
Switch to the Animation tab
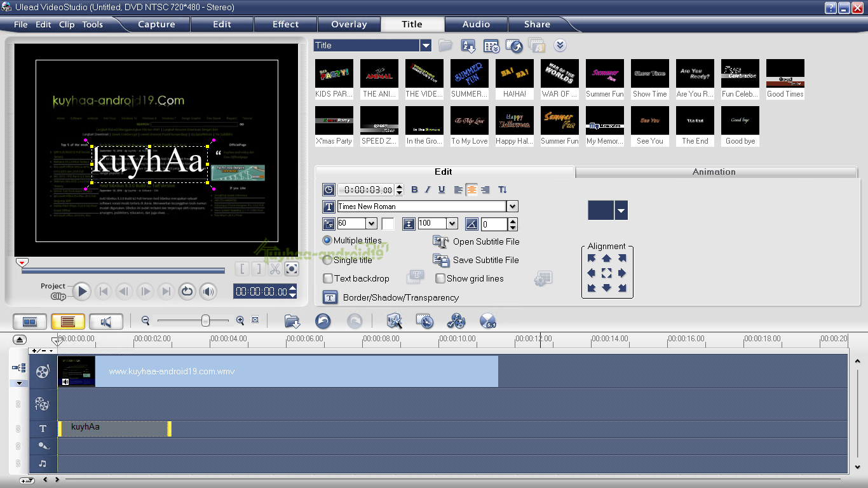coord(714,172)
